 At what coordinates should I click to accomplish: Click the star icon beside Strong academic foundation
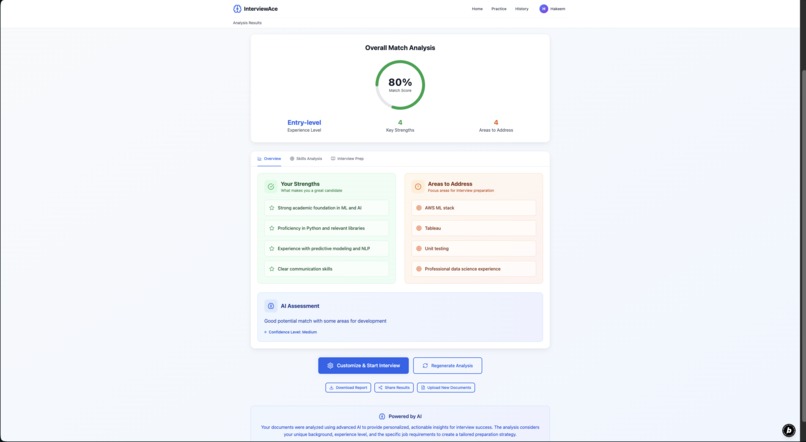point(271,208)
